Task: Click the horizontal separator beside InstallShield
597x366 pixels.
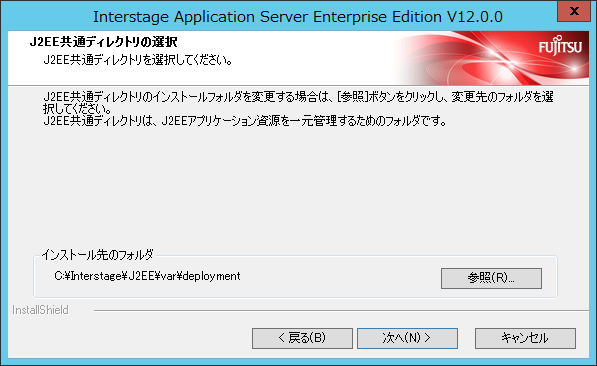Action: 341,310
